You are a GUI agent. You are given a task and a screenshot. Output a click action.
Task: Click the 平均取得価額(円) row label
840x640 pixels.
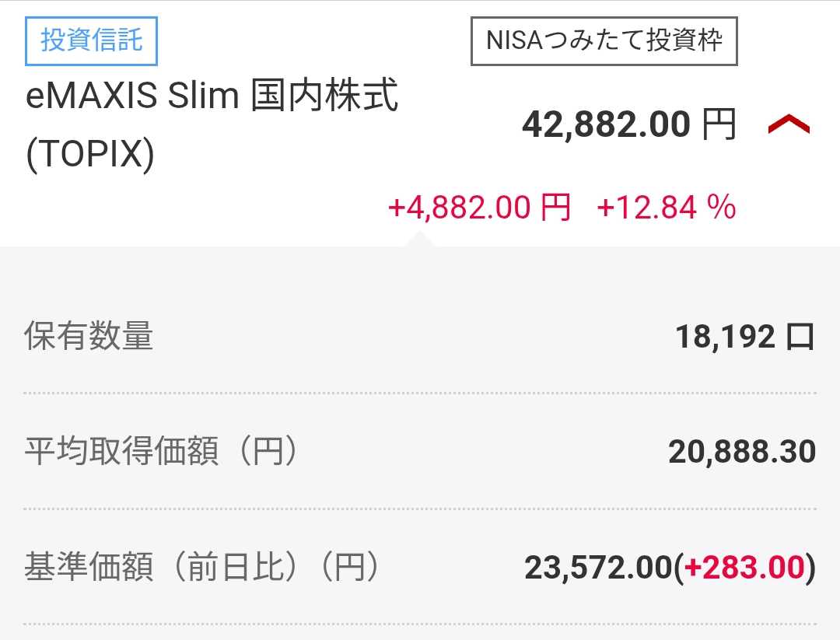click(x=161, y=452)
